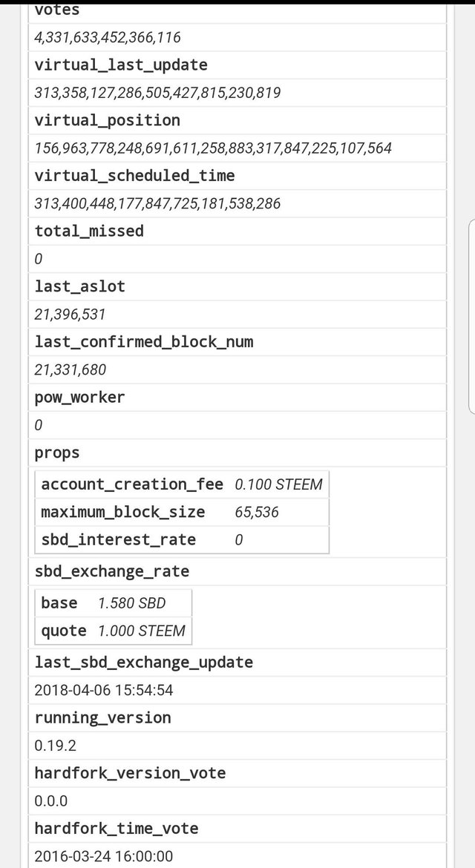Select the timestamp 2018-04-06 15:54:54
The width and height of the screenshot is (475, 868).
(x=103, y=690)
